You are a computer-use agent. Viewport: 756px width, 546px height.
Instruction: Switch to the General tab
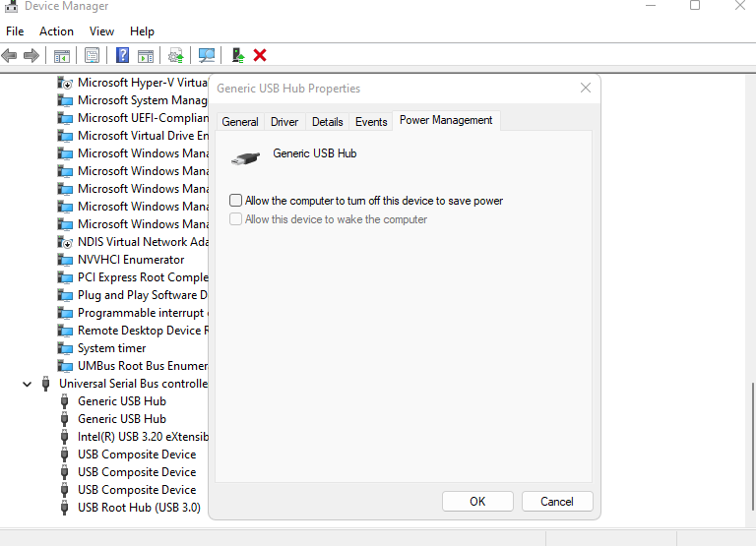click(240, 122)
